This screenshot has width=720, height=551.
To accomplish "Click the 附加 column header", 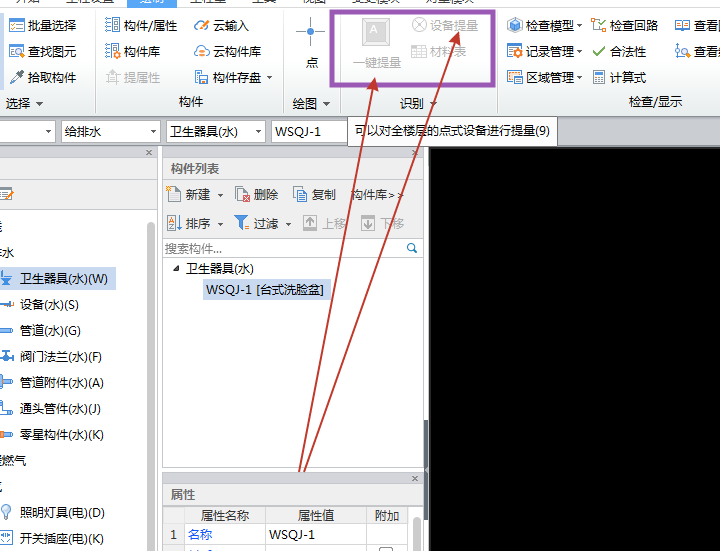I will (387, 516).
